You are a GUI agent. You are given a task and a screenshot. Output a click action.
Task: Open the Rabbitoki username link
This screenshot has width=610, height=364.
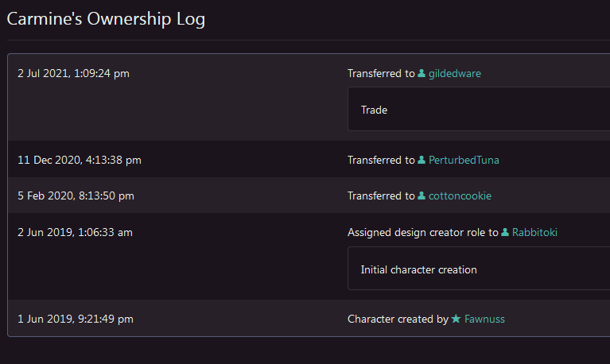540,233
